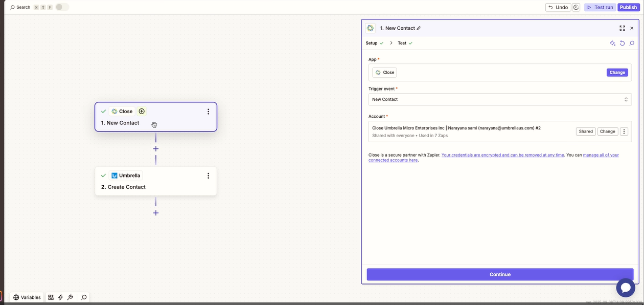Image resolution: width=644 pixels, height=305 pixels.
Task: Publish the Zap
Action: [628, 7]
